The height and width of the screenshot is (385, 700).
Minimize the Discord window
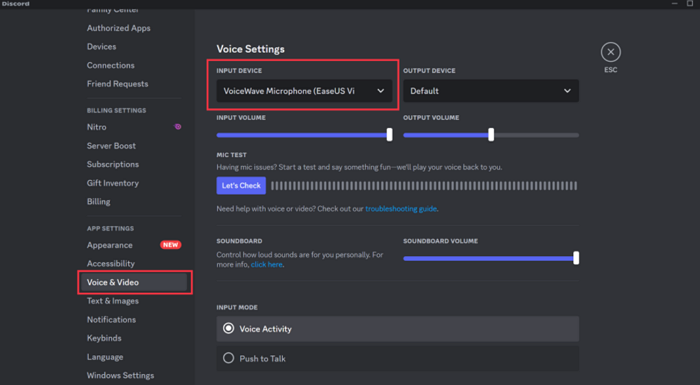click(675, 4)
